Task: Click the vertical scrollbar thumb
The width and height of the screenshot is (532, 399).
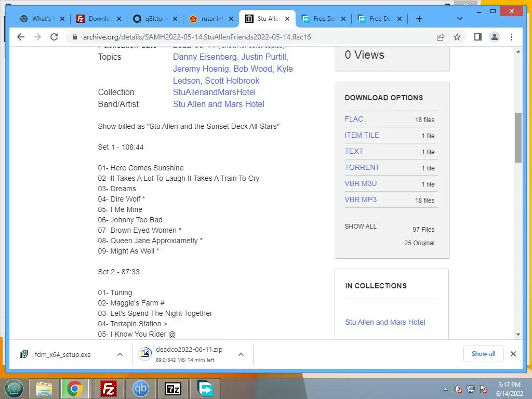Action: pyautogui.click(x=518, y=137)
